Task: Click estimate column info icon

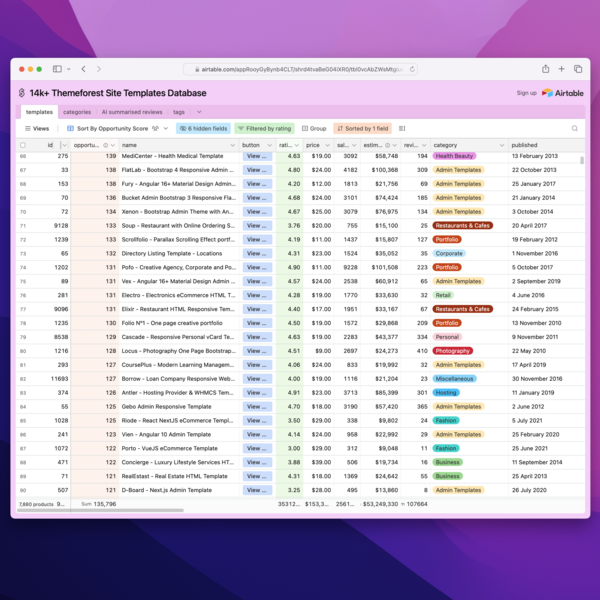Action: pyautogui.click(x=388, y=145)
